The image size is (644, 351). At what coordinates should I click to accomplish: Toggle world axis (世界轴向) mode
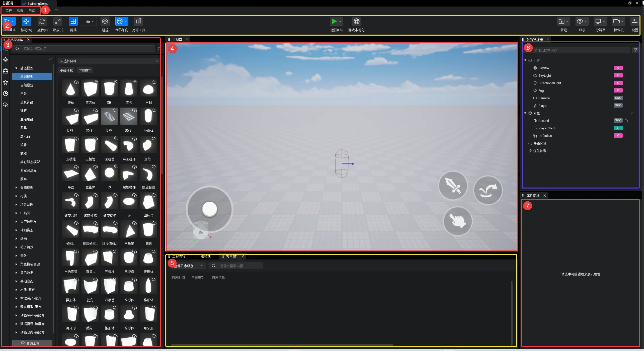click(x=120, y=22)
